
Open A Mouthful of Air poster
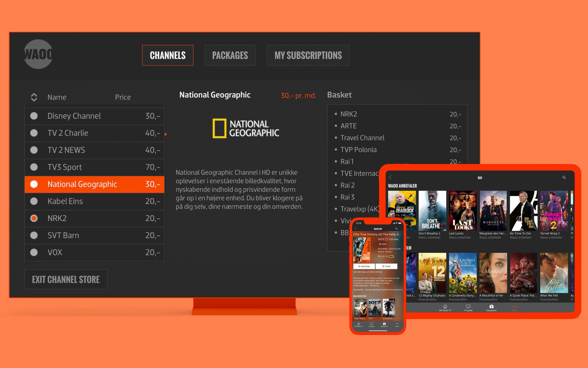click(493, 273)
